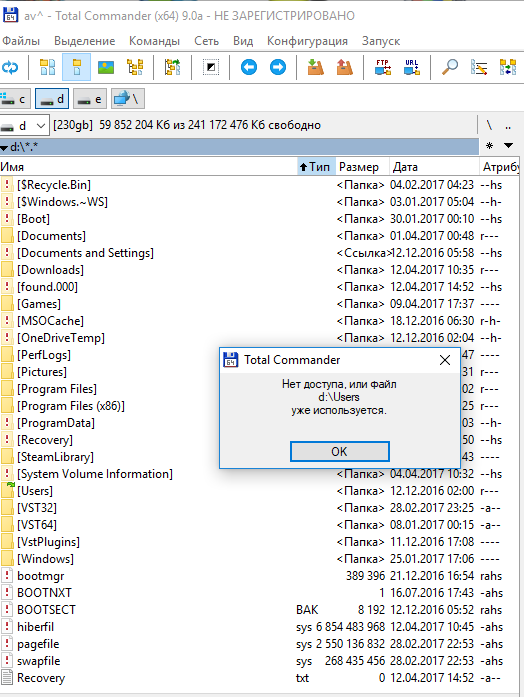The image size is (524, 697).
Task: Open the Конфигурация menu
Action: tap(307, 41)
